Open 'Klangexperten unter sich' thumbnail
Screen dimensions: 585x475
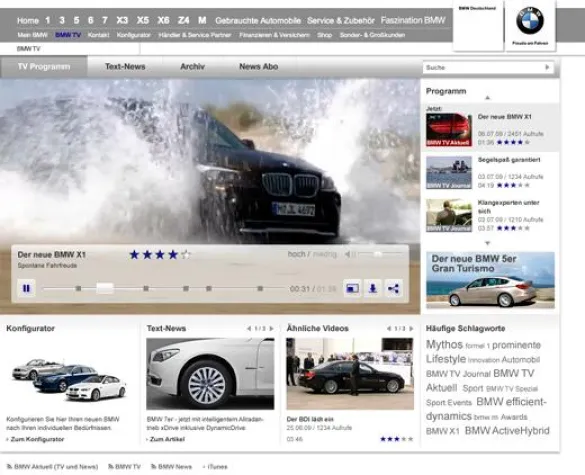449,215
